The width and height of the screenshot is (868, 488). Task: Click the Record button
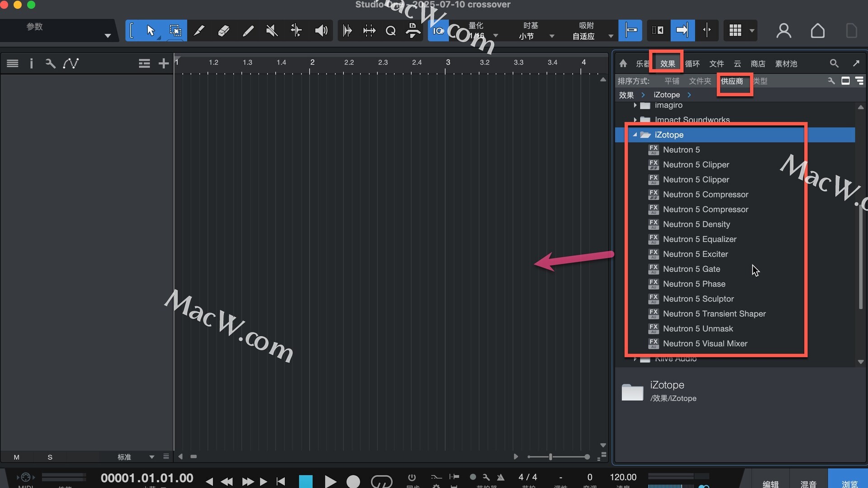(353, 481)
